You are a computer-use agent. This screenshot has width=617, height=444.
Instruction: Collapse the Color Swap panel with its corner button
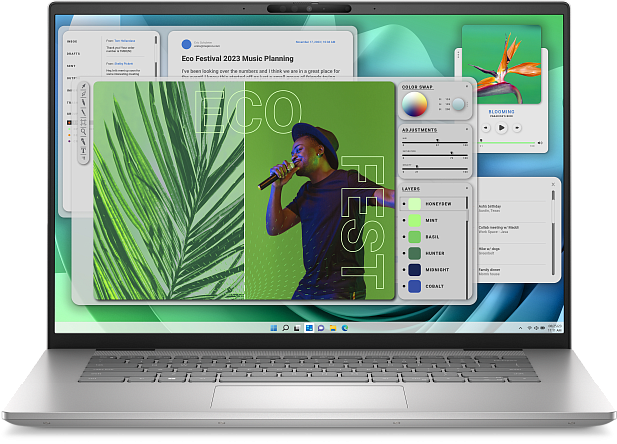467,86
